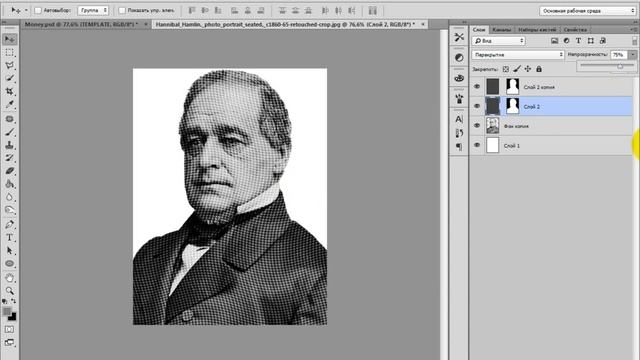Select the Hand tool
This screenshot has width=640, height=360.
10,278
